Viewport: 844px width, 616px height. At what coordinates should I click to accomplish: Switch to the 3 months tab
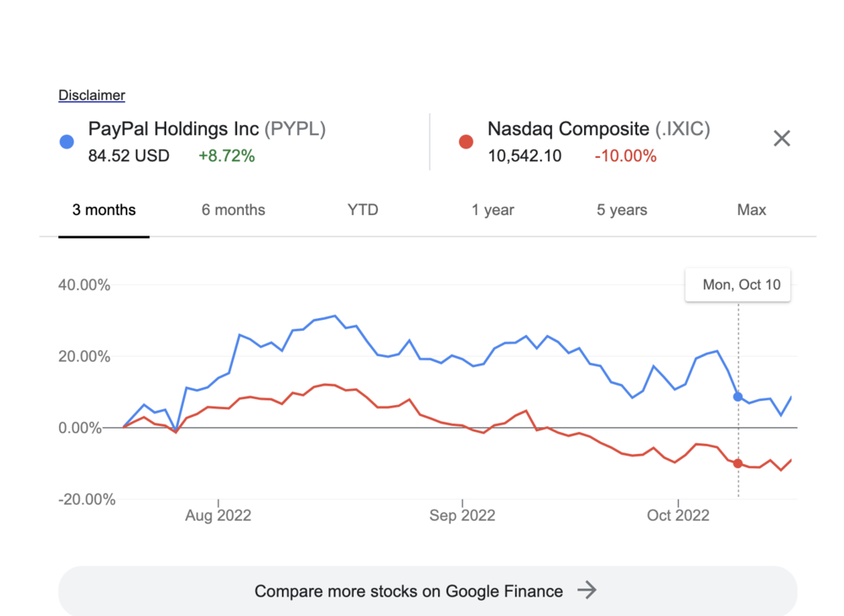pyautogui.click(x=104, y=210)
